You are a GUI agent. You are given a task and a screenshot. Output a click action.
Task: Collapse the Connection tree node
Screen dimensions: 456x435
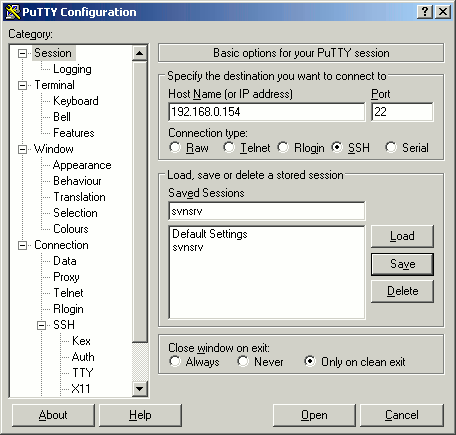[x=22, y=245]
